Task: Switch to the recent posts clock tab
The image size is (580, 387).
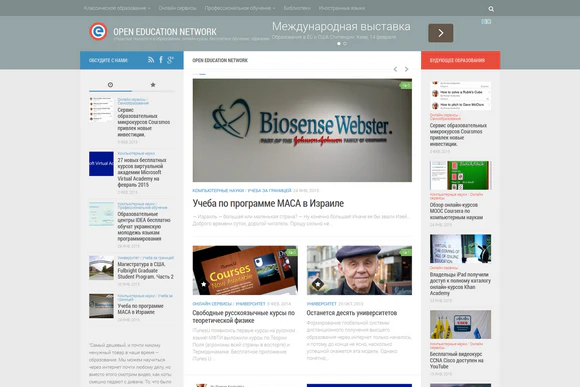Action: pos(110,85)
